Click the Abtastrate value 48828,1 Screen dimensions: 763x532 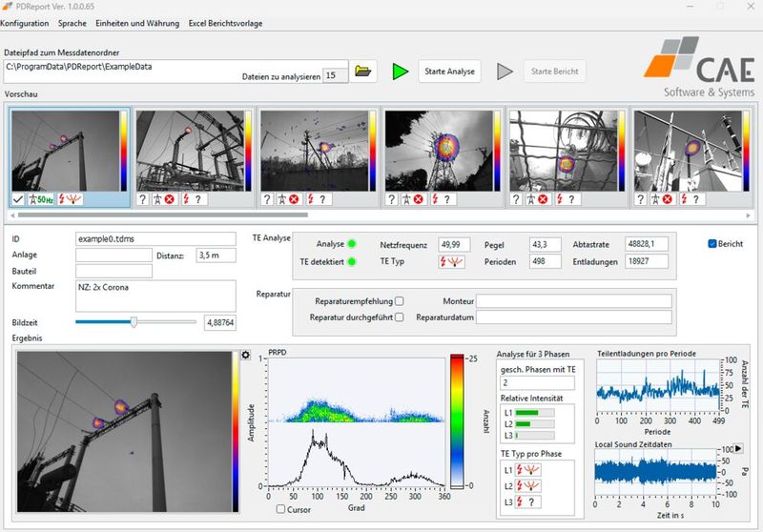coord(647,245)
